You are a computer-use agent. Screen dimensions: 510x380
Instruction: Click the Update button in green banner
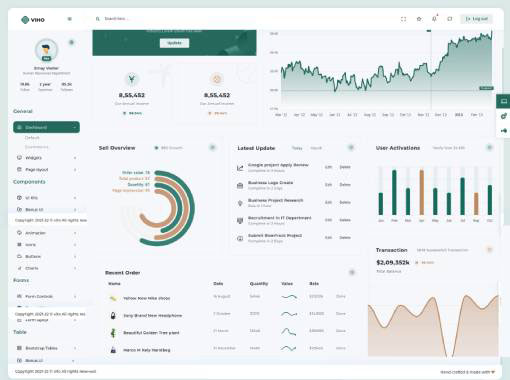point(174,43)
